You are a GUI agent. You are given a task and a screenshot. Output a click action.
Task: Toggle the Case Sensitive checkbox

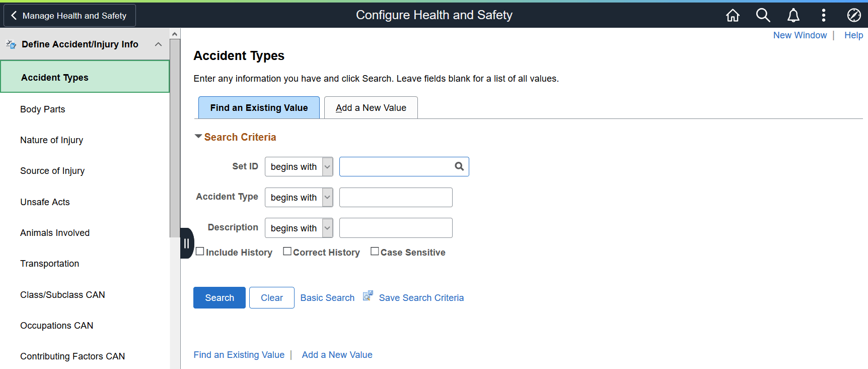point(375,252)
